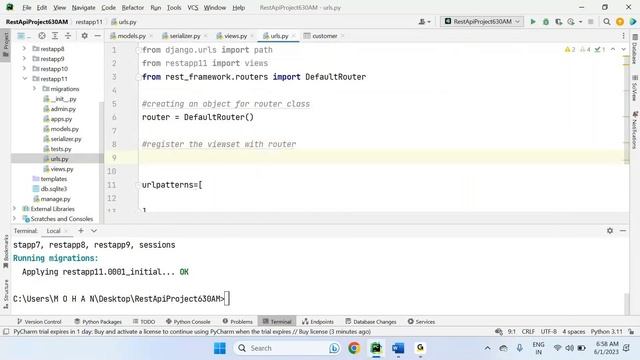This screenshot has height=360, width=640.
Task: Switch to views.py editor tab
Action: pyautogui.click(x=235, y=36)
